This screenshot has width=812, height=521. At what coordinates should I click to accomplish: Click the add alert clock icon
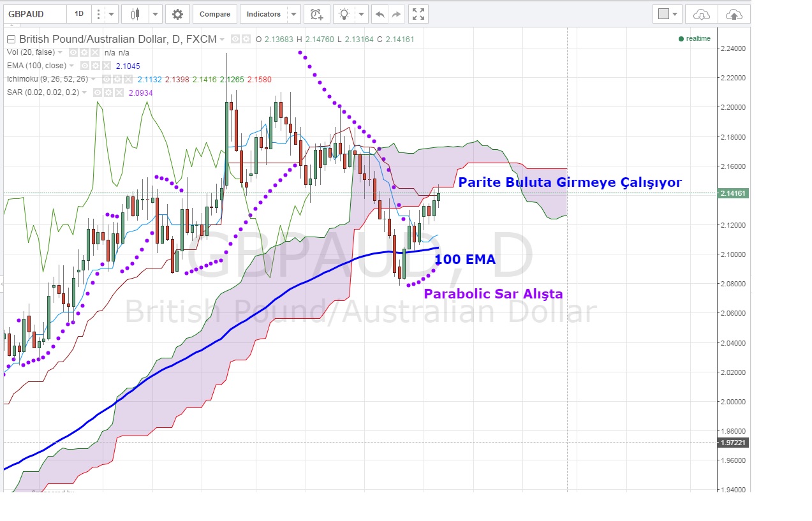pos(316,14)
